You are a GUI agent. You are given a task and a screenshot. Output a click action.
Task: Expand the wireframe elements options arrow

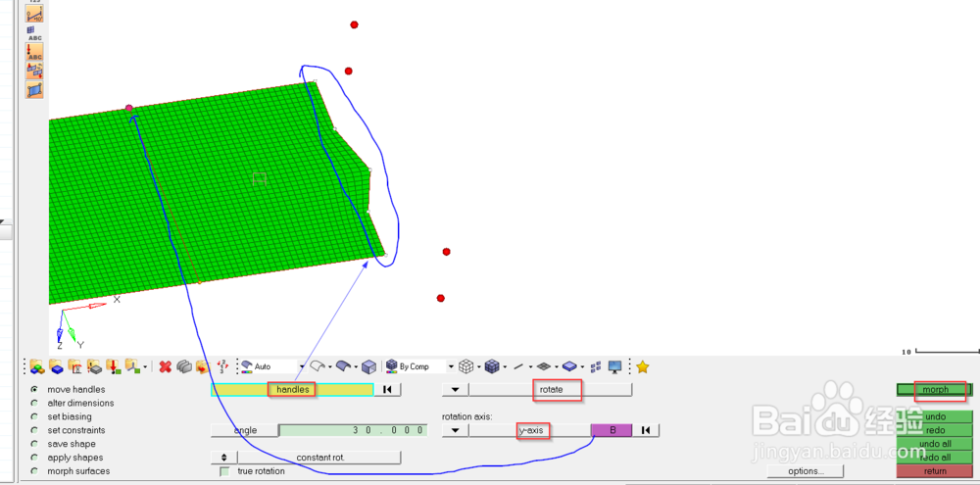[x=478, y=367]
